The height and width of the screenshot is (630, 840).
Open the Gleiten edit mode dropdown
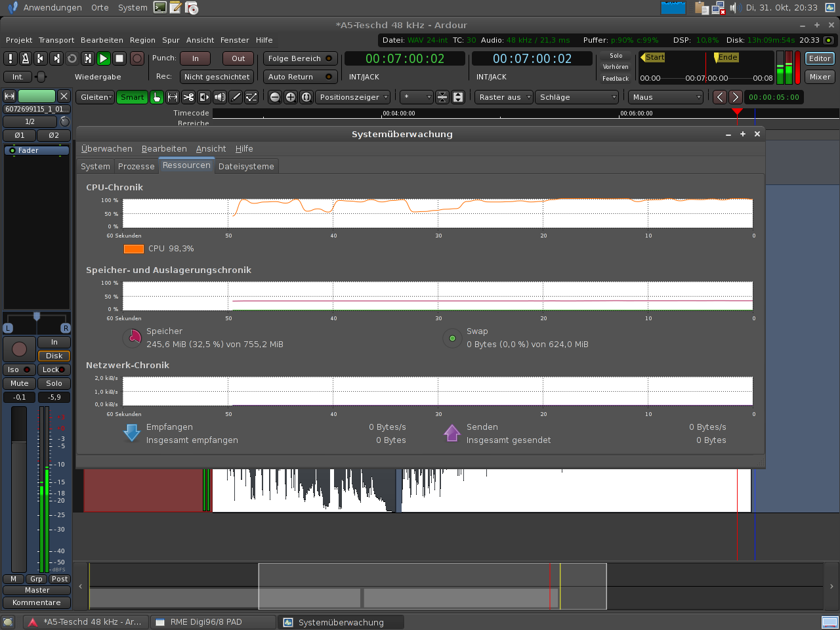[95, 97]
